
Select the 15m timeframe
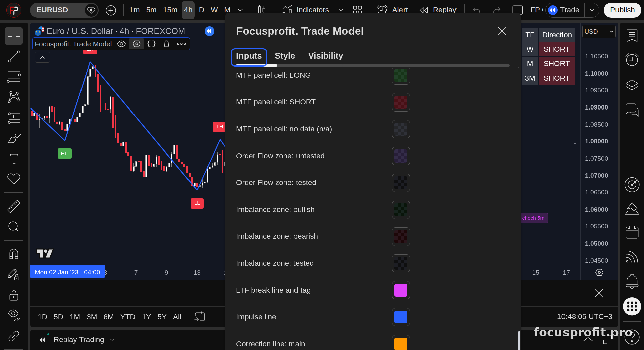point(170,10)
